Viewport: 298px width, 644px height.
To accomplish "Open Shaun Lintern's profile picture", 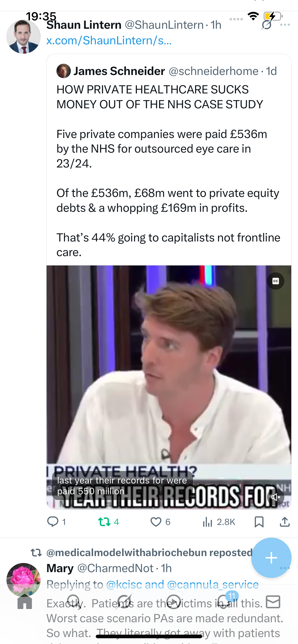I will pos(24,37).
